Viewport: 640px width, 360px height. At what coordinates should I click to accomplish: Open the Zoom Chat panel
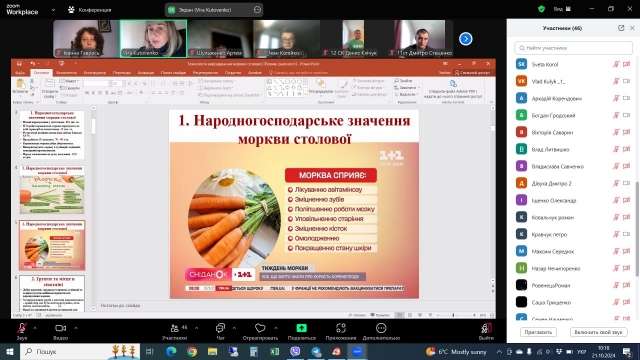(x=220, y=328)
